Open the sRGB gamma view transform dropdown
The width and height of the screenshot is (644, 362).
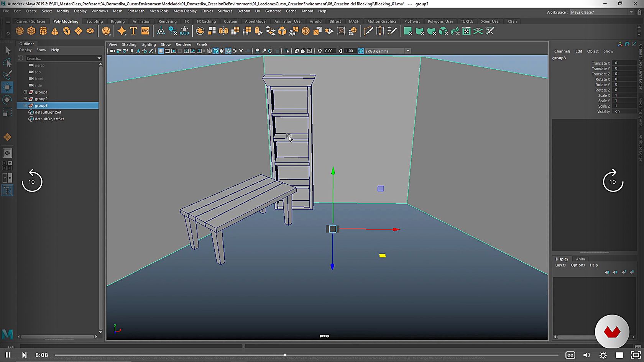tap(408, 51)
